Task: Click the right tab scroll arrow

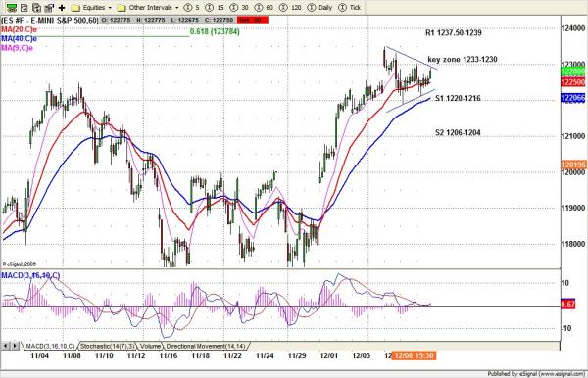Action: point(15,346)
